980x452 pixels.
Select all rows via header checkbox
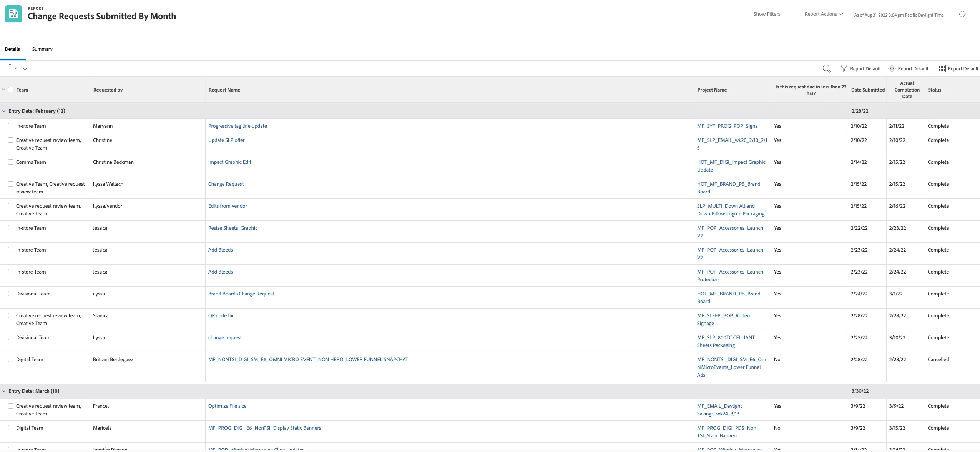11,90
